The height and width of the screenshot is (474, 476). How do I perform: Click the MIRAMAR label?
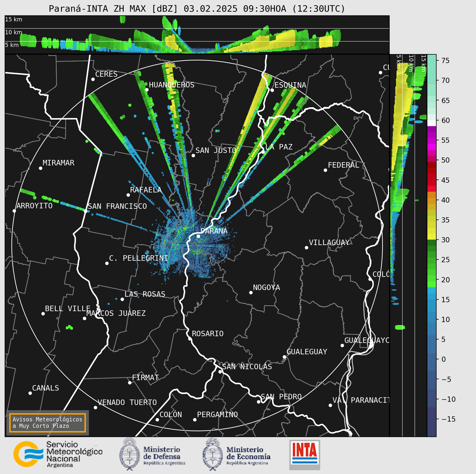point(58,163)
